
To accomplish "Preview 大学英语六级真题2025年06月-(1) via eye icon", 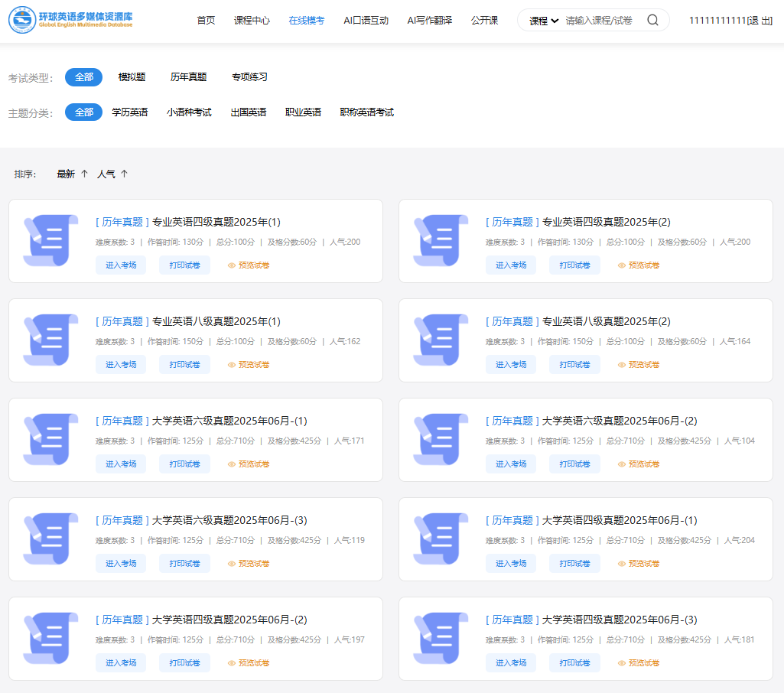I will point(232,464).
